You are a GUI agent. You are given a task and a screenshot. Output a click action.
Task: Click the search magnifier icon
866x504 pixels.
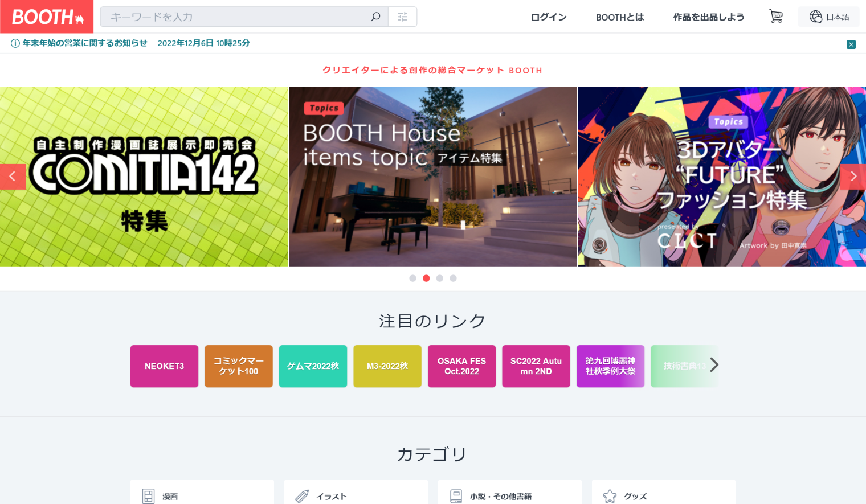(375, 17)
